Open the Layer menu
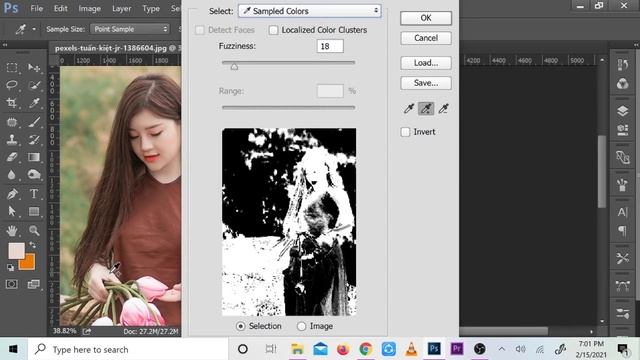Screen dimensions: 640x360 (x=121, y=8)
